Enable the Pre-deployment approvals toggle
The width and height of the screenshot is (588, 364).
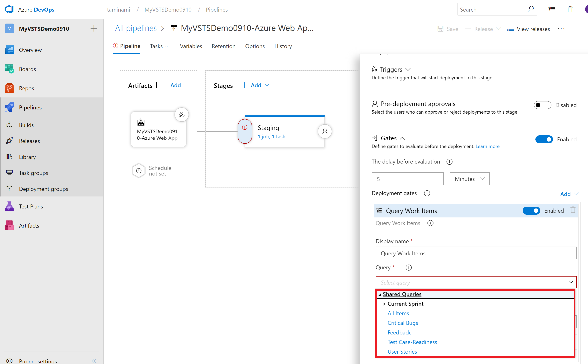point(542,105)
